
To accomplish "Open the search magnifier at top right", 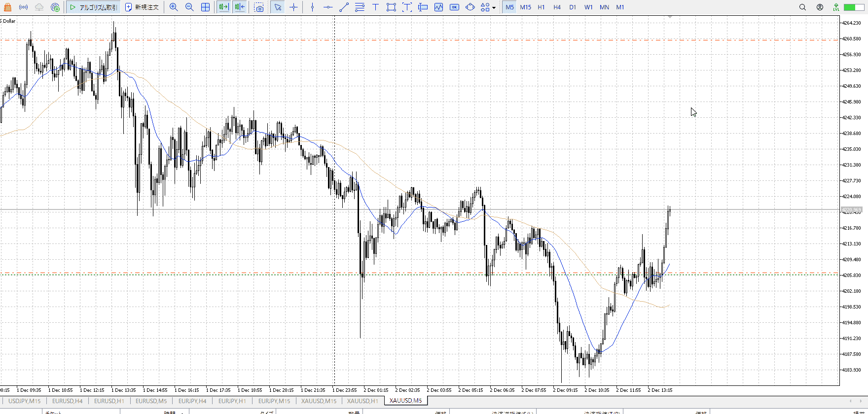I will pyautogui.click(x=802, y=7).
